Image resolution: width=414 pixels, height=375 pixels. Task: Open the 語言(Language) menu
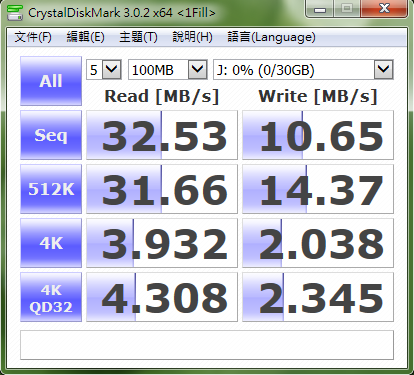coord(271,37)
